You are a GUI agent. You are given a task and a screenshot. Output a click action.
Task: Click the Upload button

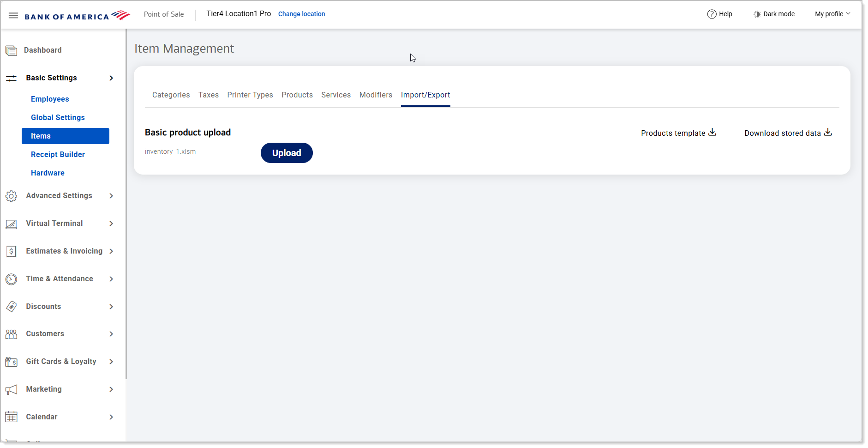(287, 153)
